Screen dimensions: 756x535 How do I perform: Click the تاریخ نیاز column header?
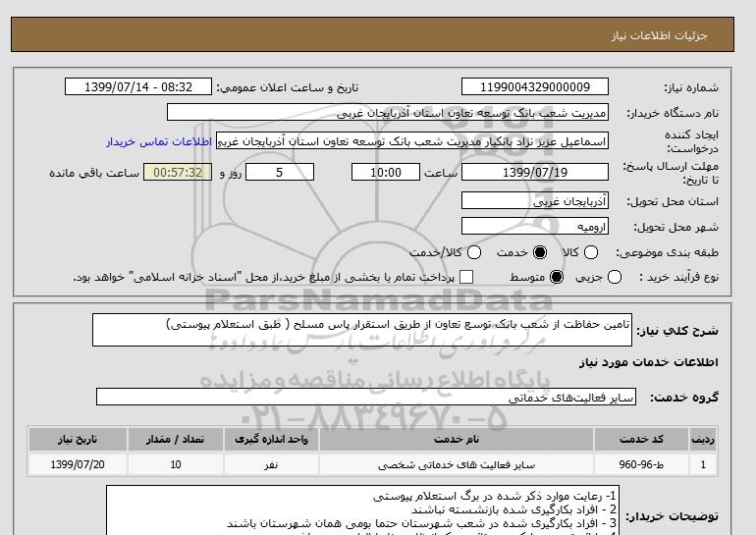pos(78,440)
